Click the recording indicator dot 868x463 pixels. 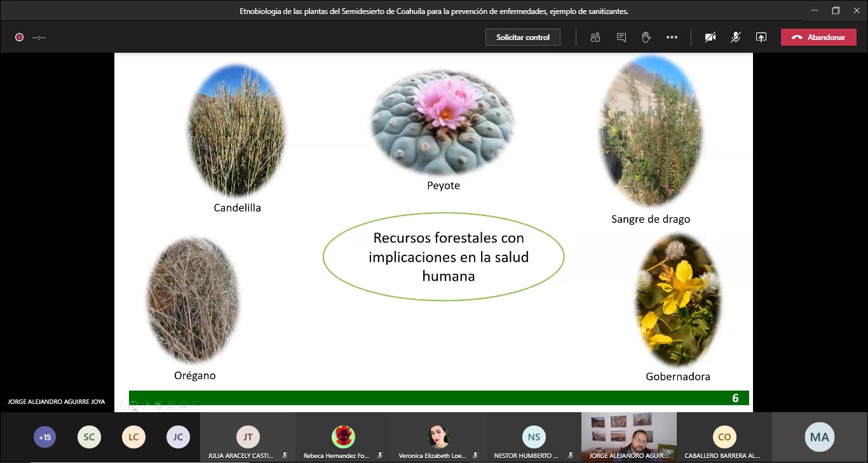(20, 37)
